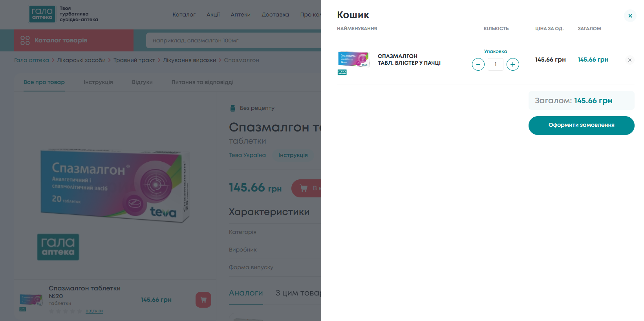
Task: Click Упаковка label above quantity
Action: pos(496,51)
